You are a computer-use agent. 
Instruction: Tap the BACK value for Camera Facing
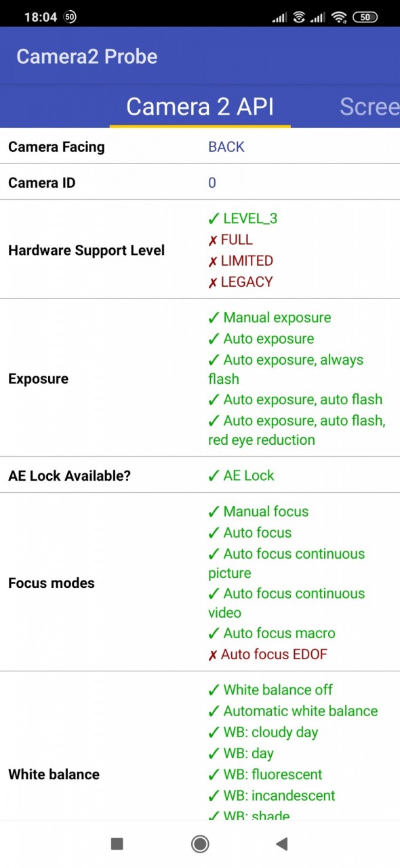[x=226, y=146]
